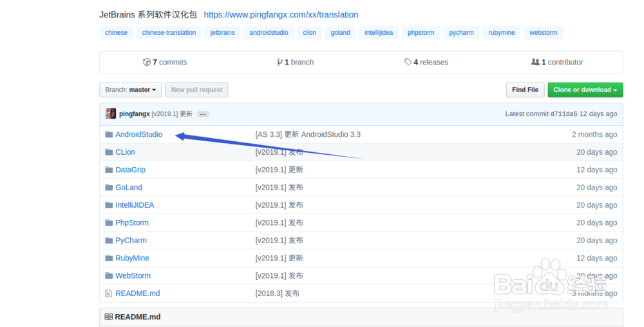Click the DataGrip folder icon
This screenshot has height=327, width=644.
coord(109,170)
